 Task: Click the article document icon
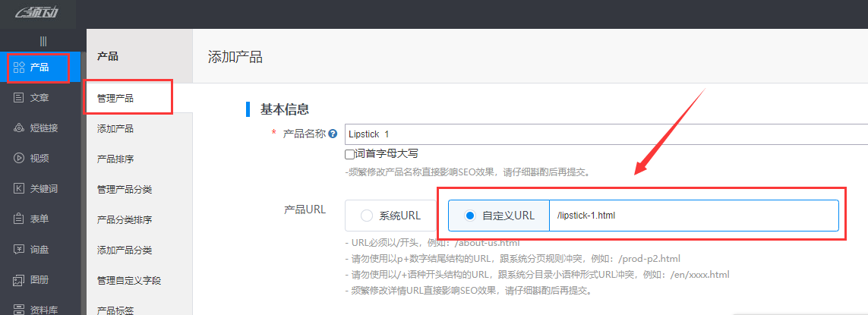click(x=19, y=98)
